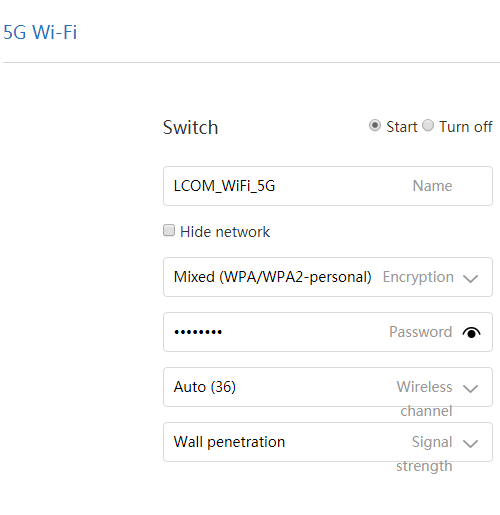Open the Wall penetration signal dropdown

click(328, 442)
